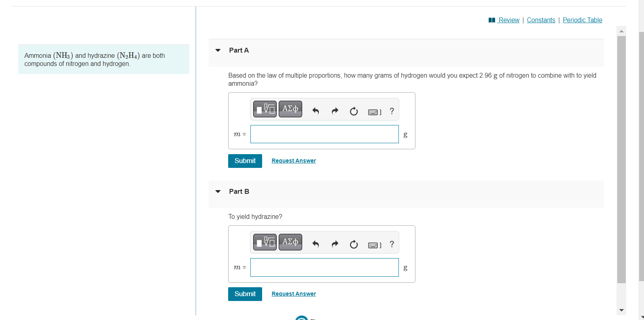This screenshot has width=644, height=320.
Task: Open Greek symbols button in Part A toolbar
Action: tap(290, 109)
